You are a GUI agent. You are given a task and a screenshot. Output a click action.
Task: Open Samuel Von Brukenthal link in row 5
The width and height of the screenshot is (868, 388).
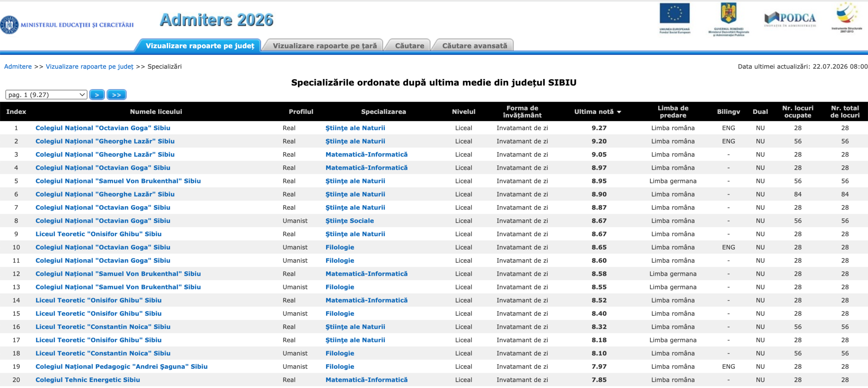(x=118, y=181)
